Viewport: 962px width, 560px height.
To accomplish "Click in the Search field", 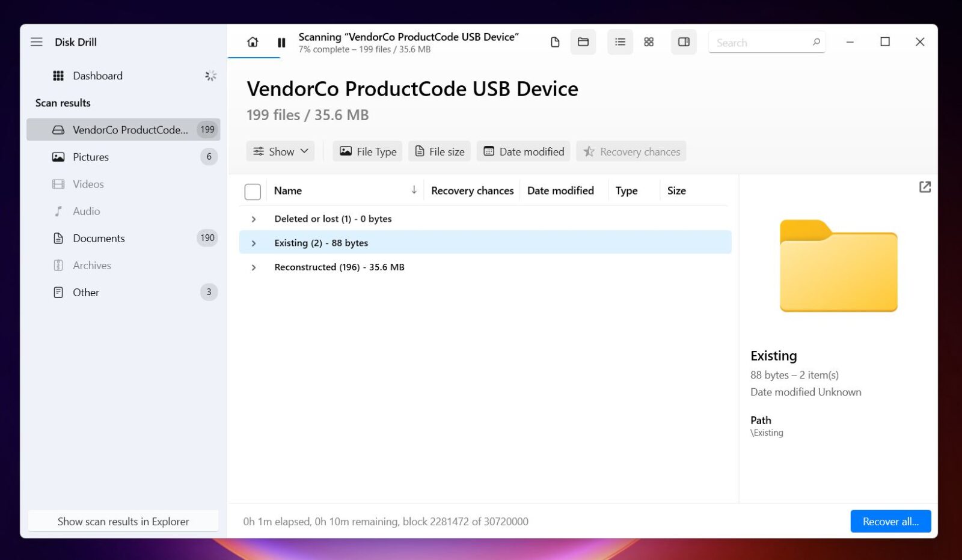I will pyautogui.click(x=760, y=43).
